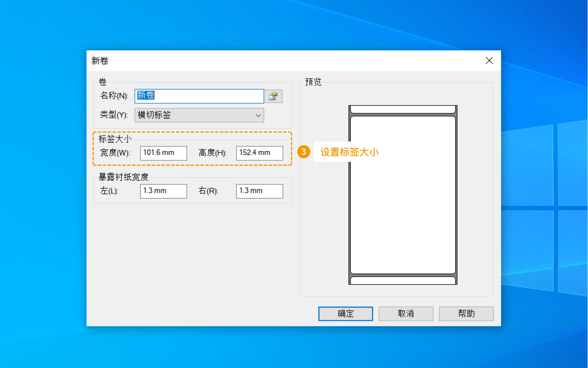Click the 宽度(W) label
Viewport: 588px width, 368px height.
click(115, 153)
